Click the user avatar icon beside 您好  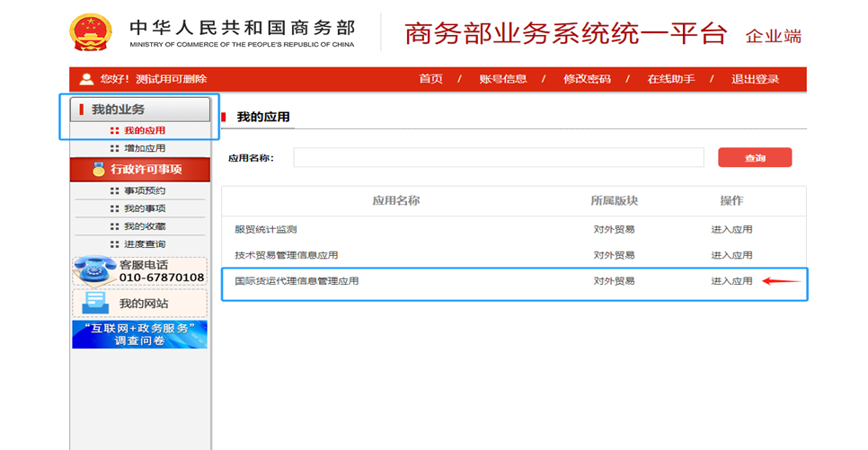click(x=86, y=79)
